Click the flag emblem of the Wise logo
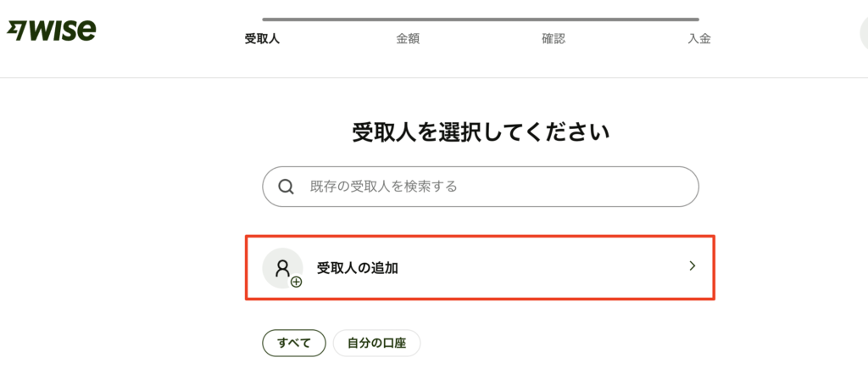Image resolution: width=868 pixels, height=369 pixels. tap(17, 31)
